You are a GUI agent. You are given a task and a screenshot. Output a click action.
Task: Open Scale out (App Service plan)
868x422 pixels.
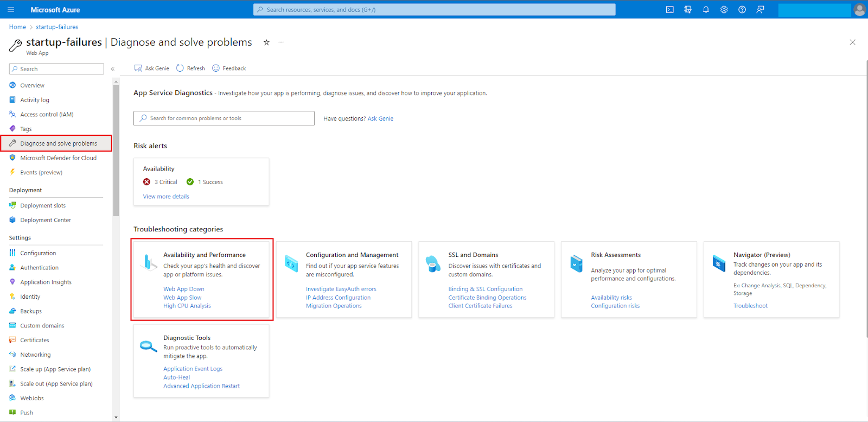[x=56, y=384]
